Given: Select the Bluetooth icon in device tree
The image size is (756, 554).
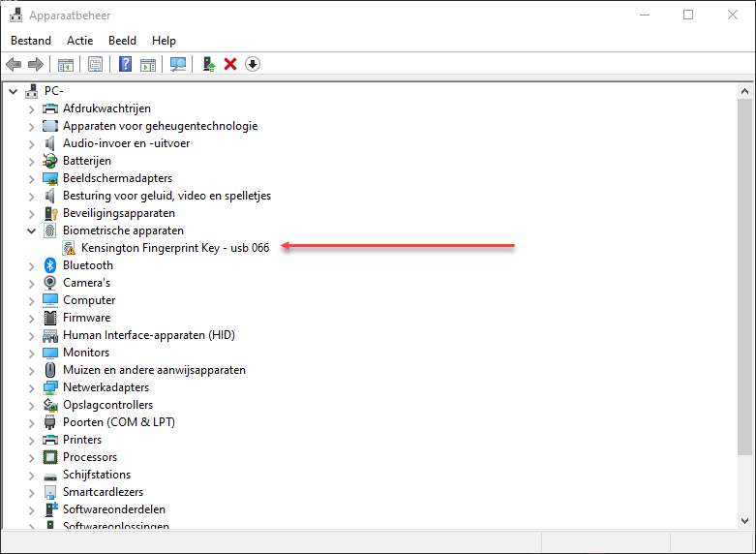Looking at the screenshot, I should pos(50,265).
